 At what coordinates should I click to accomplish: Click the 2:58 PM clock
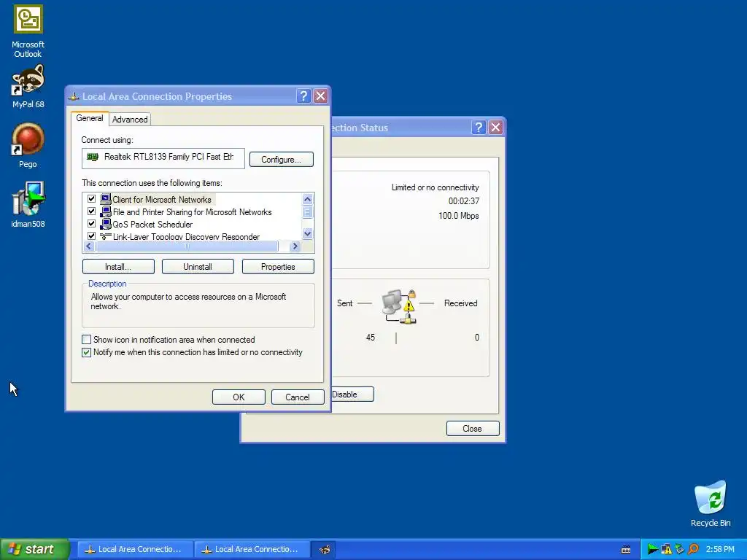[720, 549]
